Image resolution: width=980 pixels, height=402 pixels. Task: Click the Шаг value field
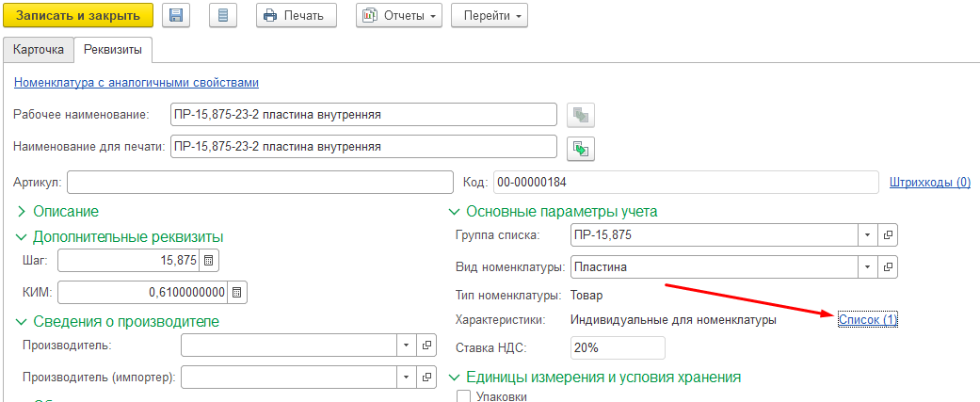point(128,260)
